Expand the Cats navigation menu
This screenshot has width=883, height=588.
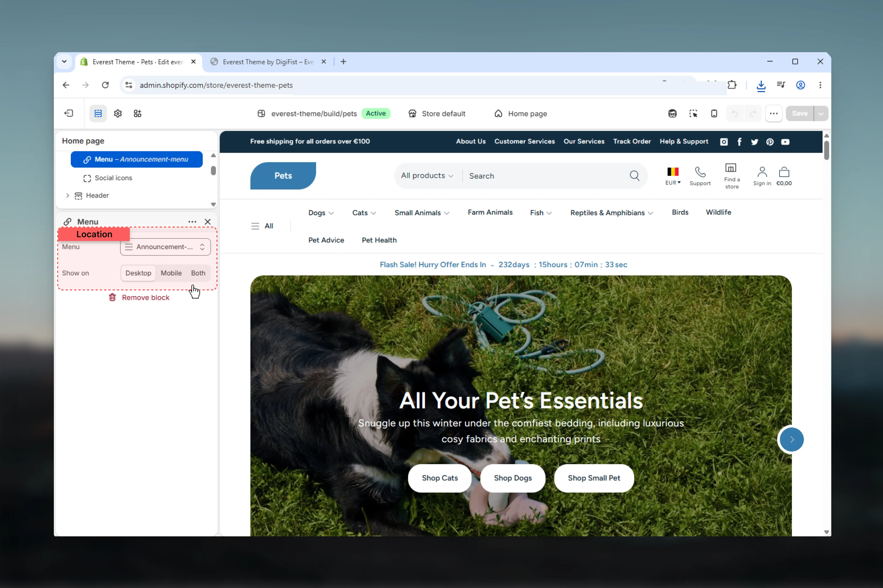pos(364,212)
